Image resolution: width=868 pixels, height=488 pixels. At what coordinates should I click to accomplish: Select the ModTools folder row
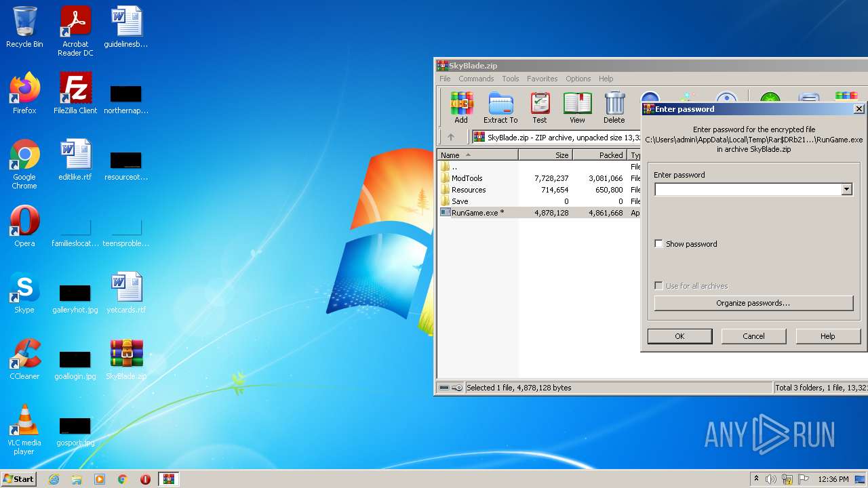point(539,178)
